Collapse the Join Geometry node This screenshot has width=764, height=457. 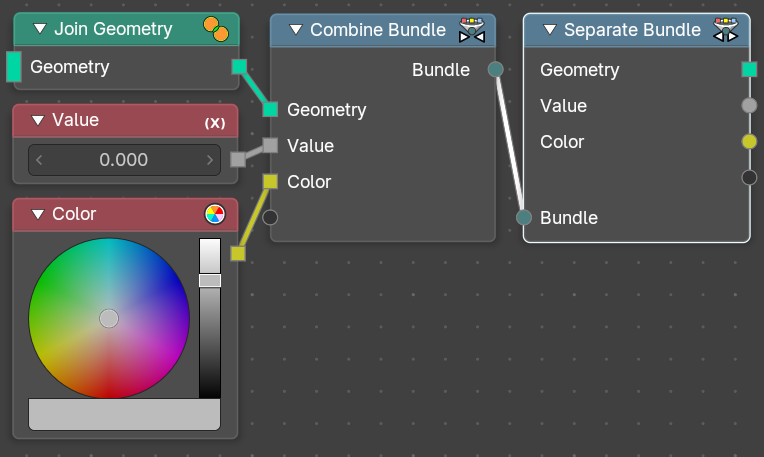point(39,29)
